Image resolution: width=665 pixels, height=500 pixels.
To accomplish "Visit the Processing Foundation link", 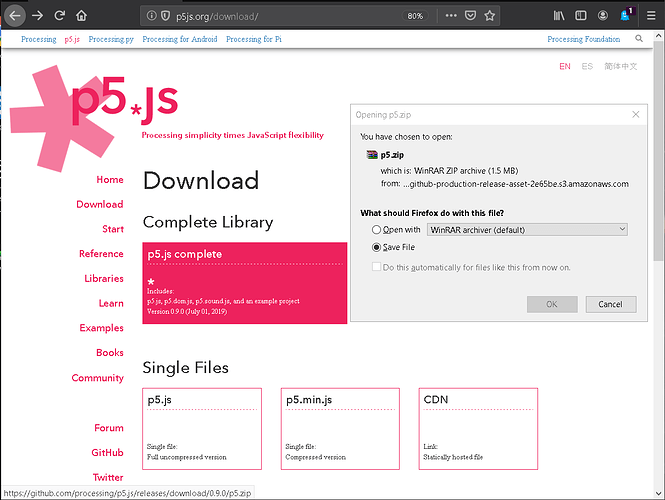I will 584,39.
